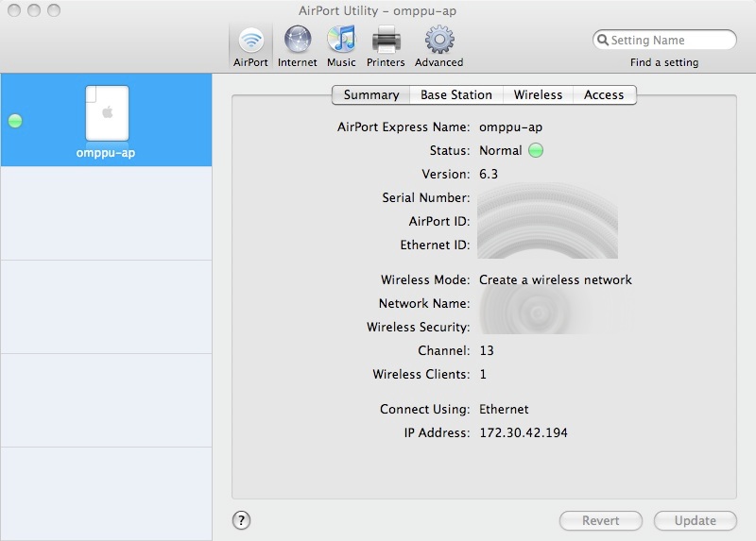The height and width of the screenshot is (541, 756).
Task: Click the AirPort Express Name value omppu-ap
Action: tap(510, 127)
